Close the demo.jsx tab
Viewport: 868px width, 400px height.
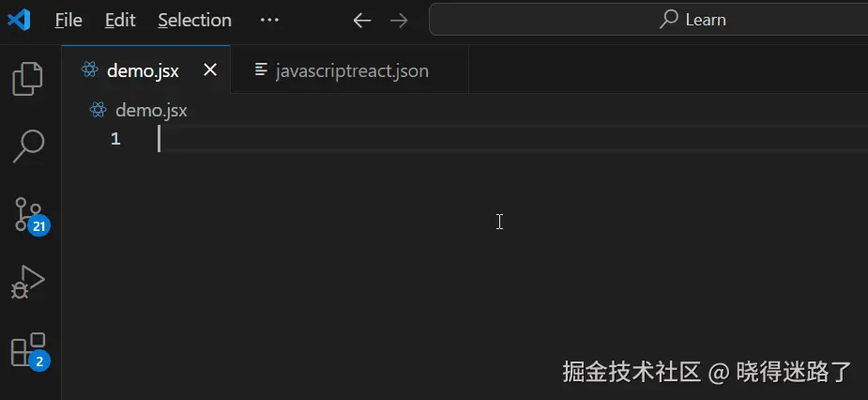(210, 70)
